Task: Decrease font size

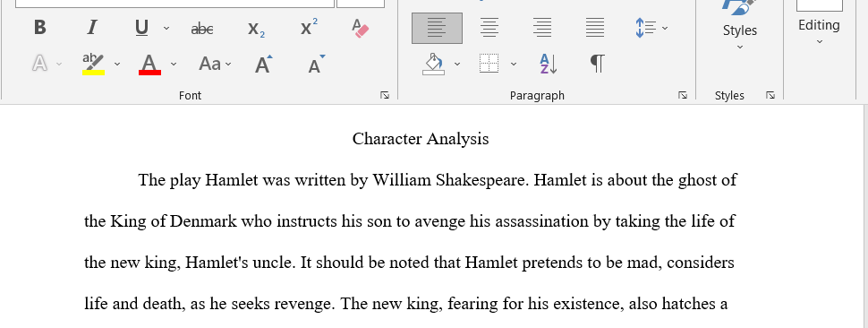Action: pyautogui.click(x=317, y=65)
